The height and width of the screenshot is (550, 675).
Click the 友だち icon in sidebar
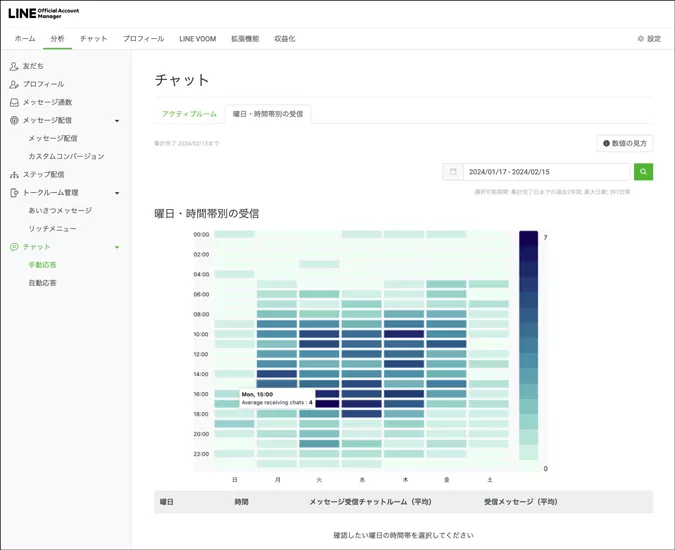(14, 66)
